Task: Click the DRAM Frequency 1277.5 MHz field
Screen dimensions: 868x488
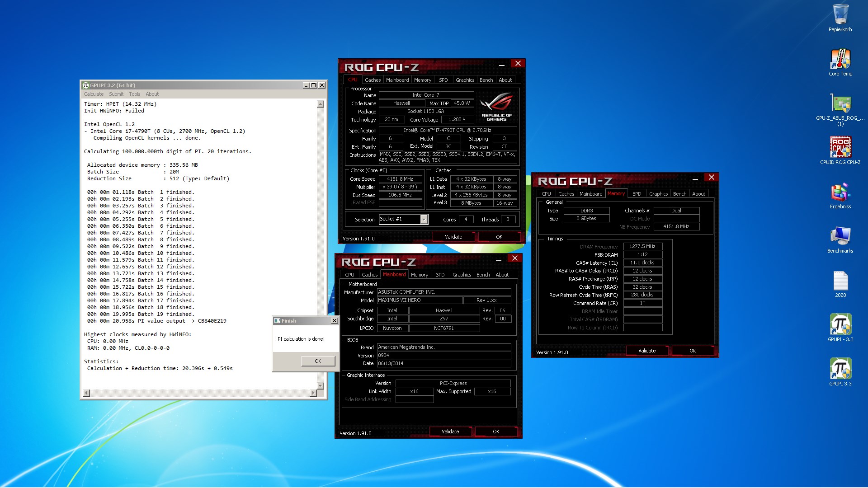Action: pyautogui.click(x=642, y=246)
